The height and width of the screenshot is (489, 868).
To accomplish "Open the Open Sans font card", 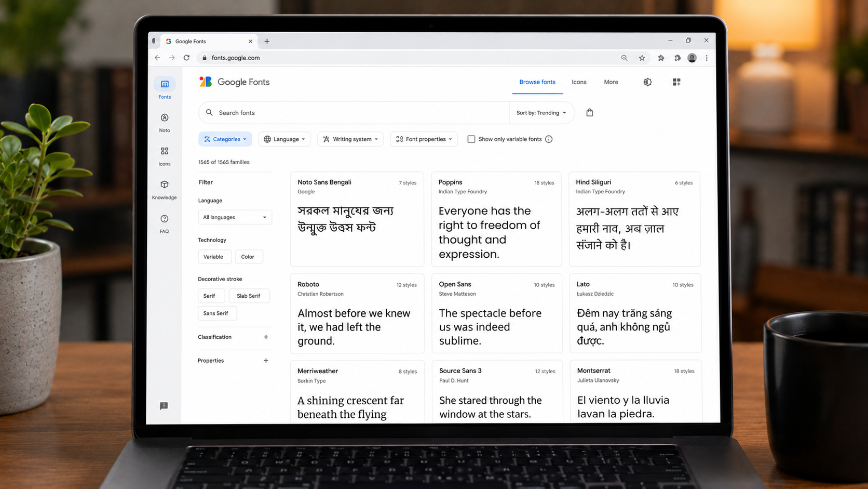I will (497, 313).
